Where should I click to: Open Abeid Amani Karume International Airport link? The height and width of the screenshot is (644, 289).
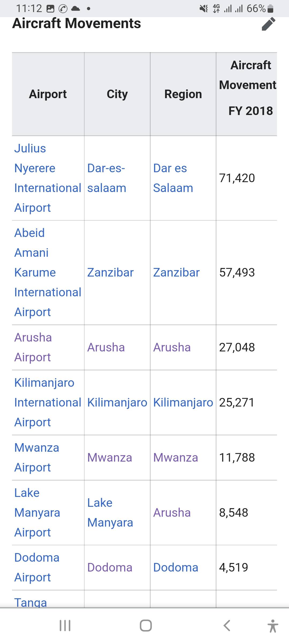click(48, 273)
